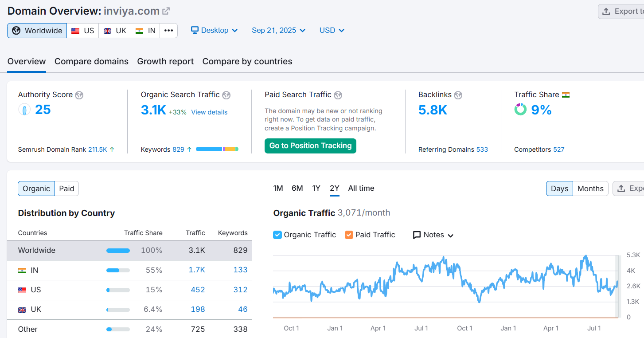This screenshot has height=338, width=644.
Task: Open the Growth report tab
Action: (165, 62)
